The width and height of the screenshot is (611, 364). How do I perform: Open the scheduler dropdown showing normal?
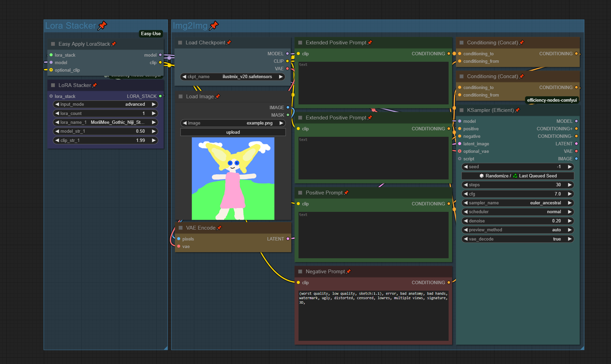tap(517, 212)
